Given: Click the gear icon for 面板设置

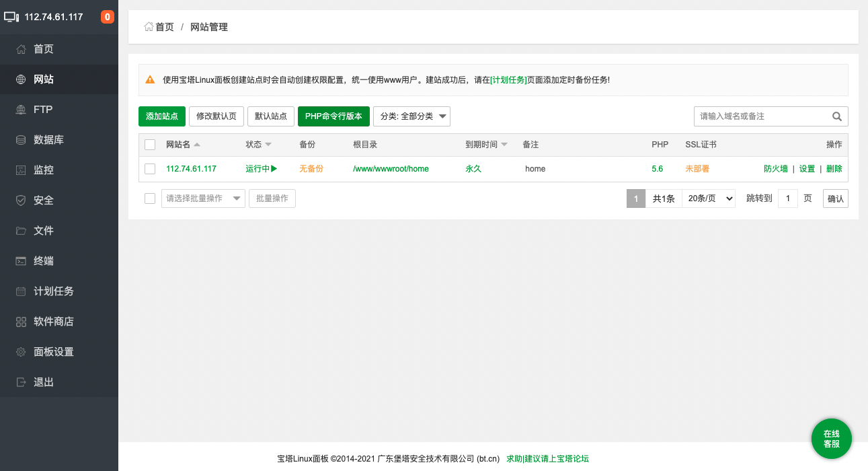Looking at the screenshot, I should 21,352.
